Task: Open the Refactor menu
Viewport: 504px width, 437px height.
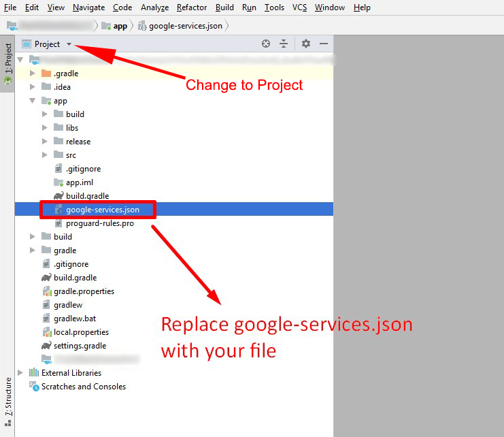Action: 192,7
